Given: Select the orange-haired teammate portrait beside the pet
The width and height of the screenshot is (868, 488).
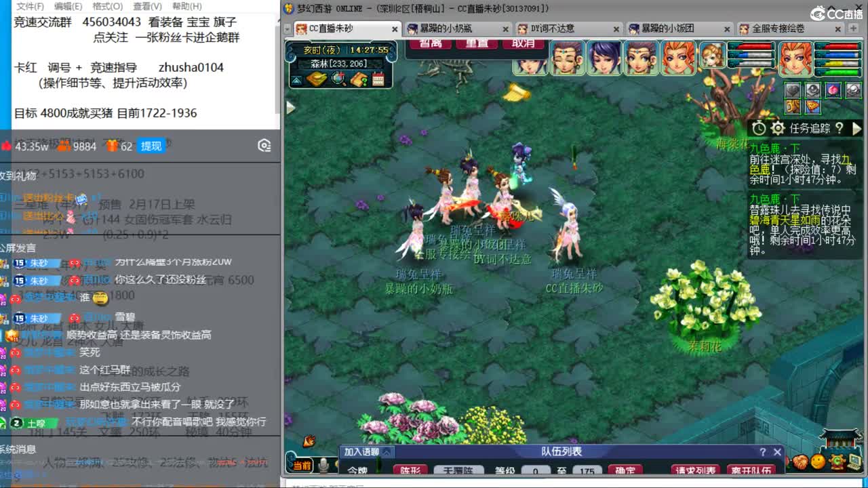Looking at the screenshot, I should 678,57.
